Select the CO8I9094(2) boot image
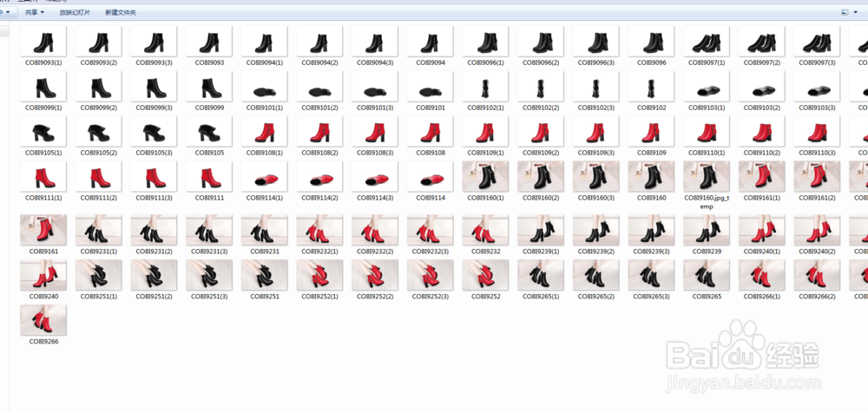Viewport: 868px width, 412px height. pyautogui.click(x=319, y=42)
